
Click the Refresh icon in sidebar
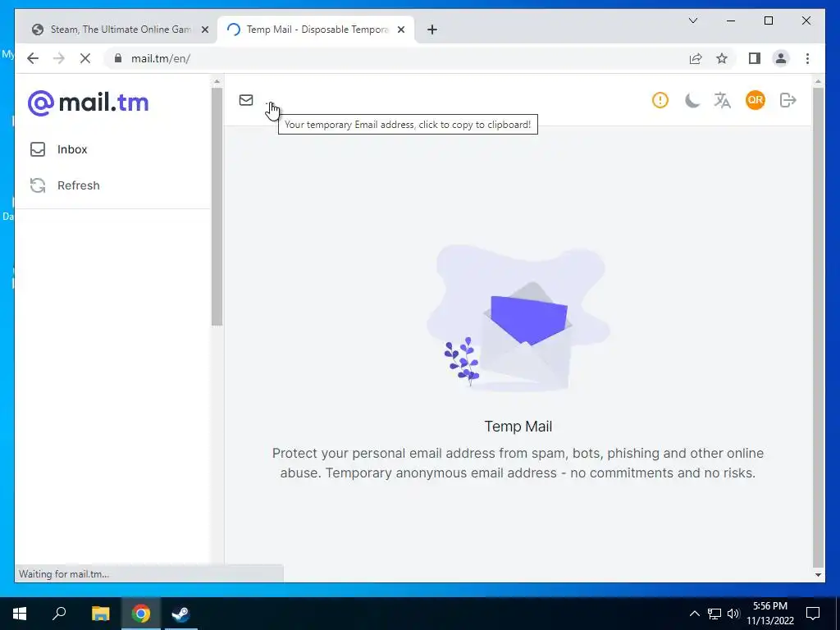coord(38,185)
